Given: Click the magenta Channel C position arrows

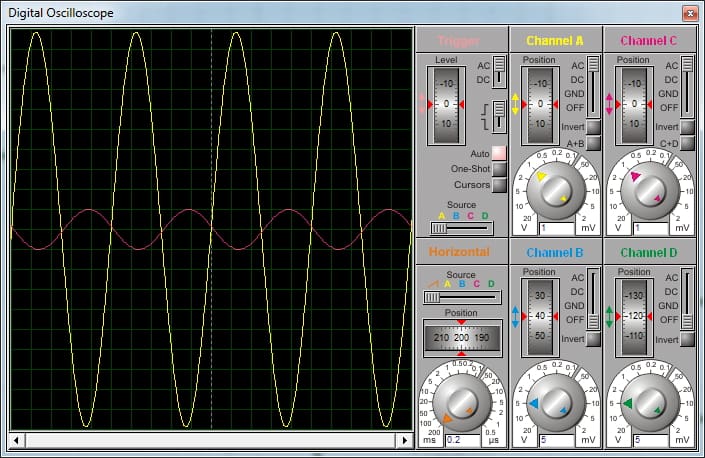Looking at the screenshot, I should pos(609,104).
